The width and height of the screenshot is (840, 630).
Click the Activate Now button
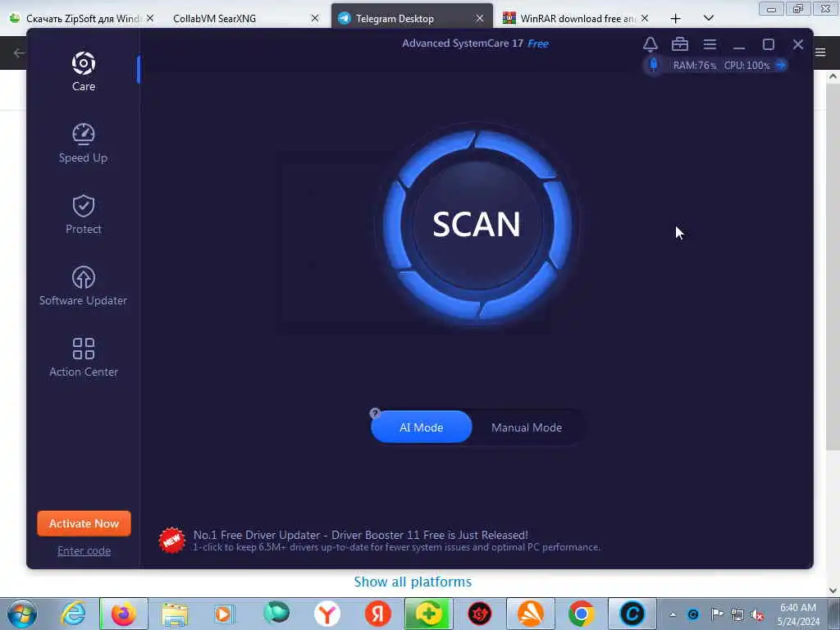(x=84, y=523)
